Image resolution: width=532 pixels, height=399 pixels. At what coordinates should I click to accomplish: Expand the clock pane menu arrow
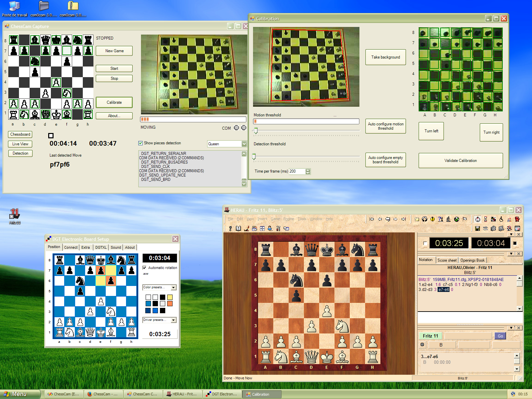(511, 235)
